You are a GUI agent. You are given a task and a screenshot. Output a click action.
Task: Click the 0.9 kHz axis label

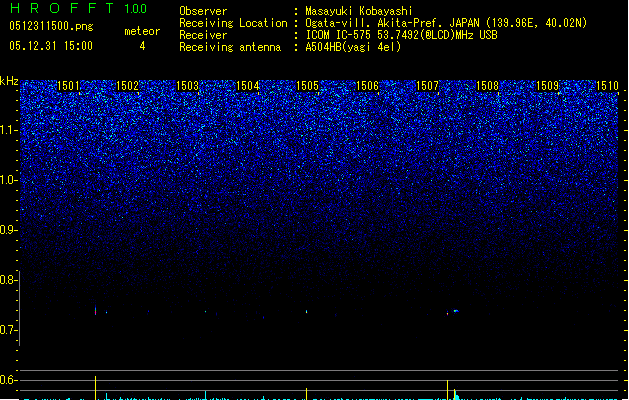(x=8, y=230)
